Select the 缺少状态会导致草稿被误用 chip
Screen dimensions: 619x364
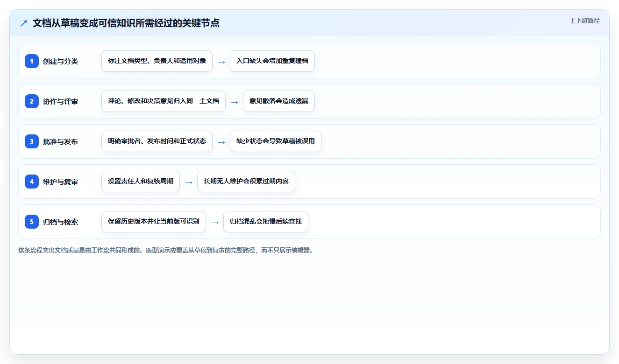pyautogui.click(x=276, y=141)
